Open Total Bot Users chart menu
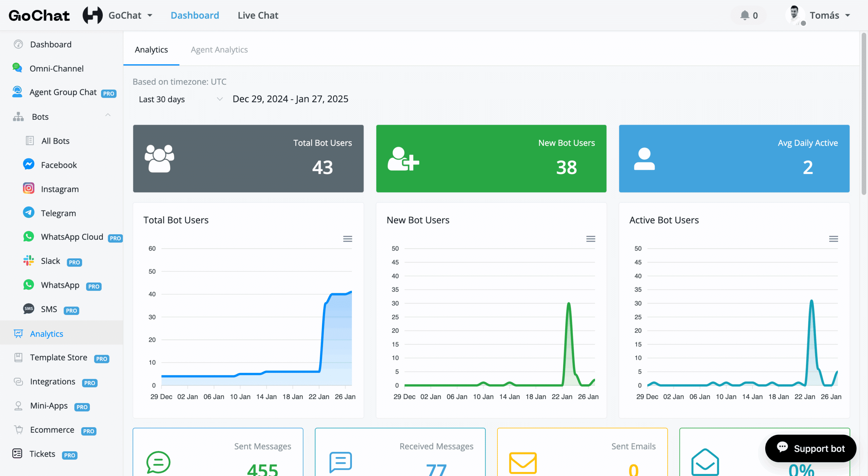The height and width of the screenshot is (476, 868). click(347, 239)
